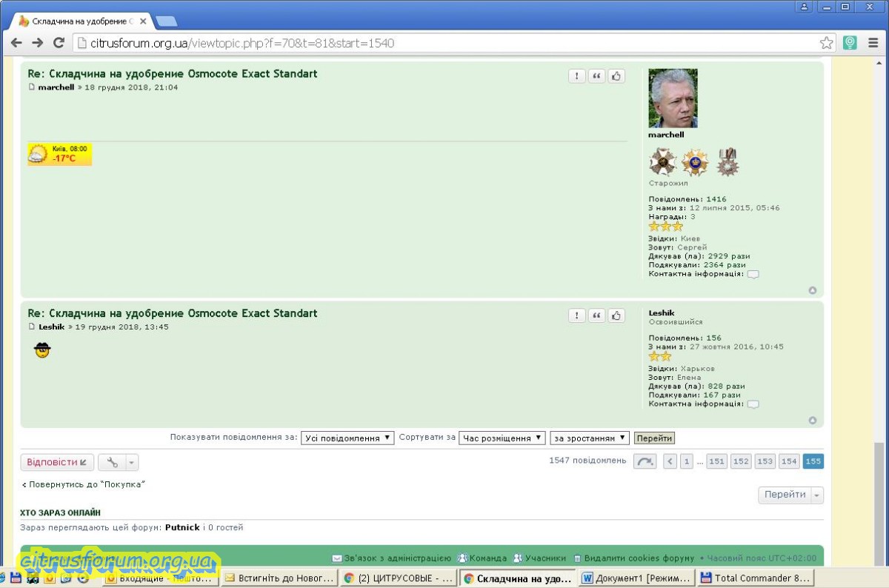Screen dimensions: 889x588
Task: Click the quote icon on marchell's post
Action: (x=596, y=76)
